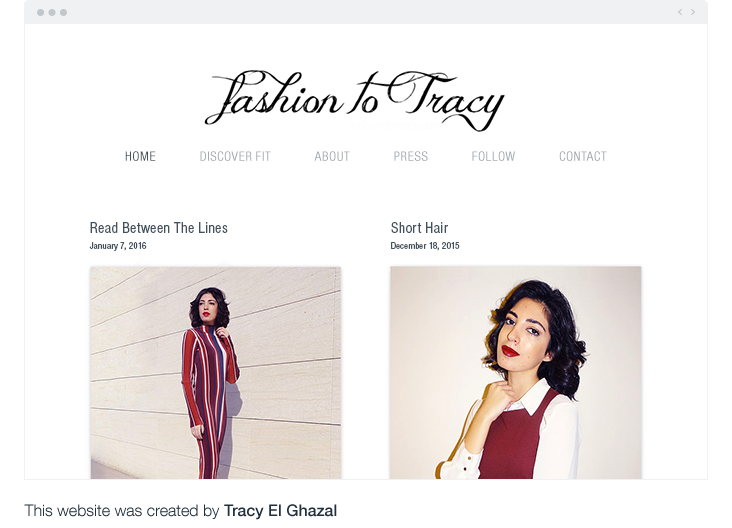732x528 pixels.
Task: Navigate to the CONTACT page
Action: [x=583, y=156]
